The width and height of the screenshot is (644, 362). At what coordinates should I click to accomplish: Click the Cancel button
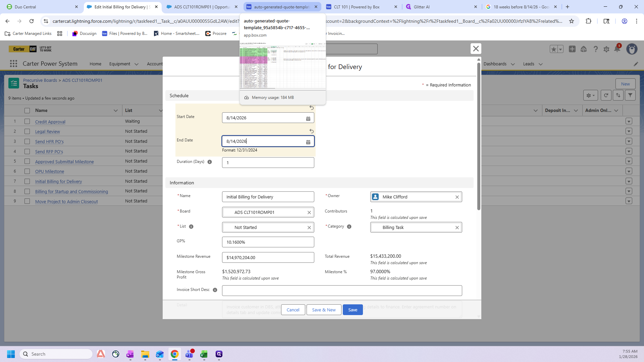(293, 310)
